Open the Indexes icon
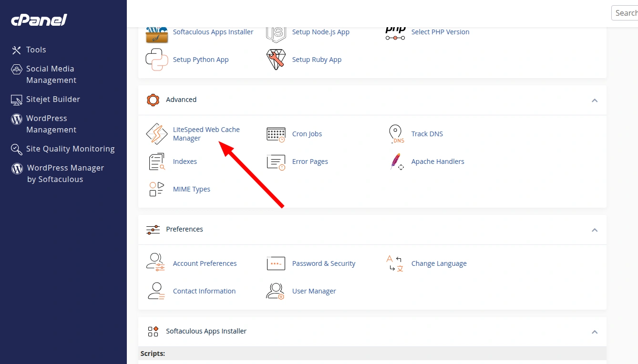 (x=156, y=162)
